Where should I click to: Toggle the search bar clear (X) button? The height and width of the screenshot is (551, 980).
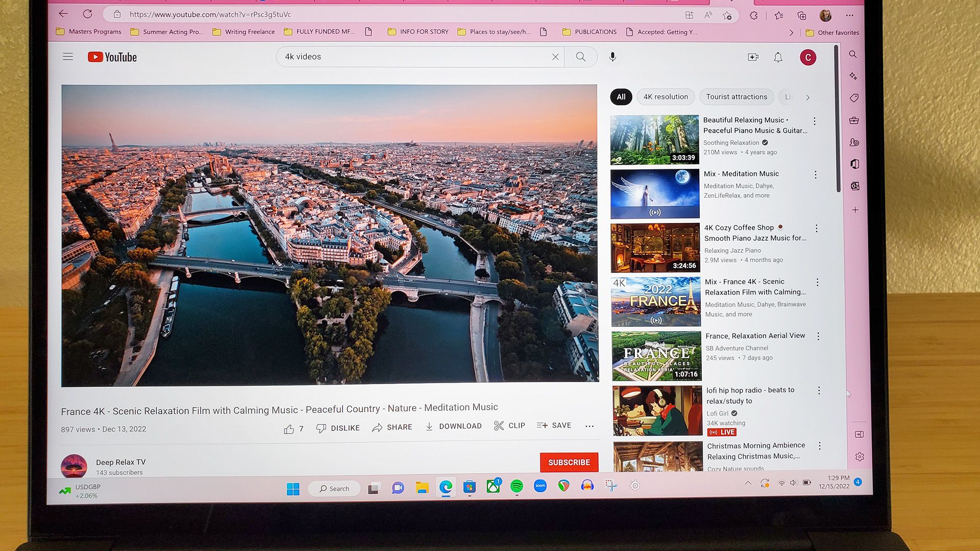coord(555,57)
